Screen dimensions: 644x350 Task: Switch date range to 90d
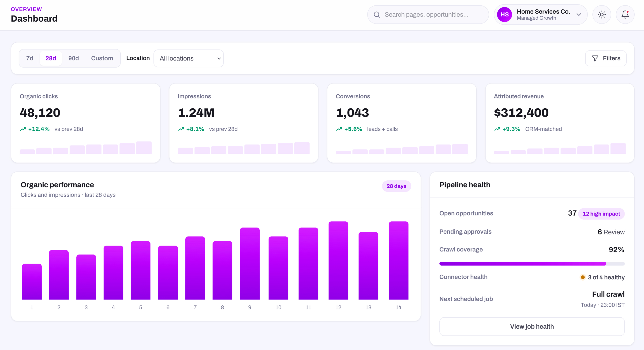click(x=74, y=58)
